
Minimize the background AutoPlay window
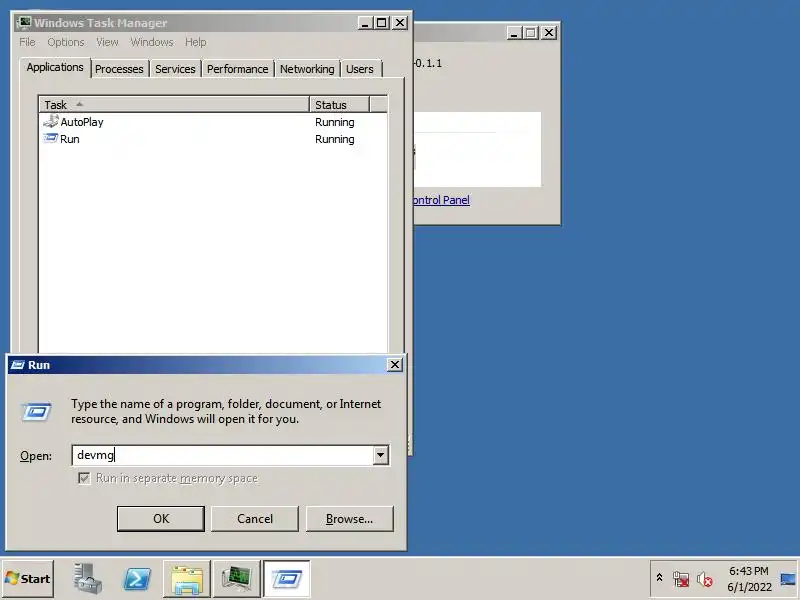(x=514, y=33)
